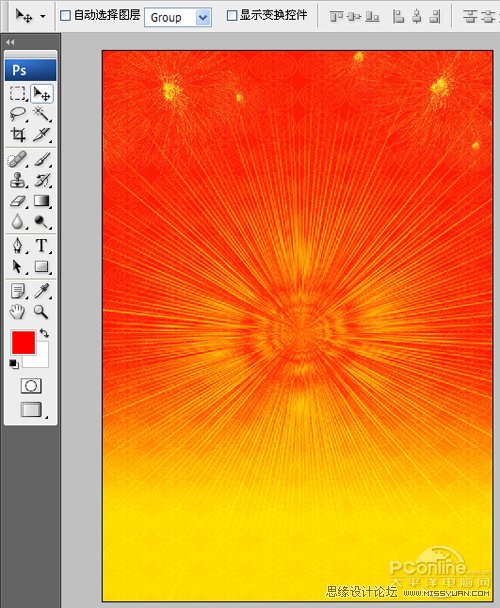Open the red foreground color picker
The width and height of the screenshot is (500, 608).
click(x=23, y=342)
